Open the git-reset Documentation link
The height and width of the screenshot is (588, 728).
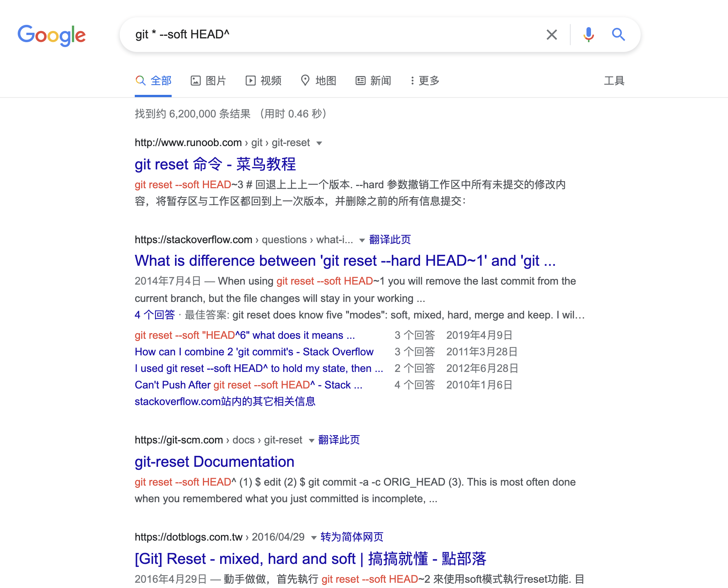click(214, 462)
